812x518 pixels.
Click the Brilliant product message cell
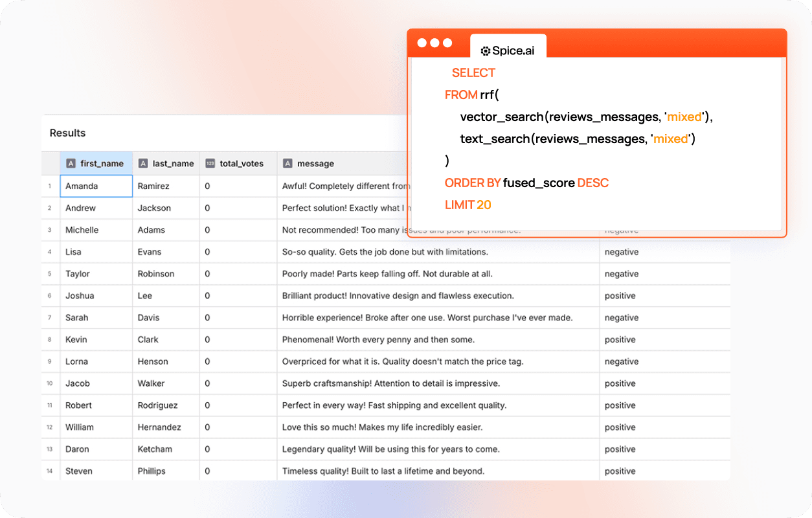point(398,296)
